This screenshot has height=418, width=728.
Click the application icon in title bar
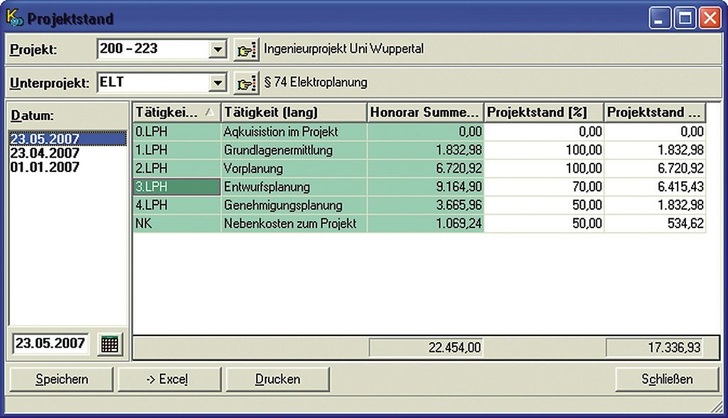click(14, 18)
